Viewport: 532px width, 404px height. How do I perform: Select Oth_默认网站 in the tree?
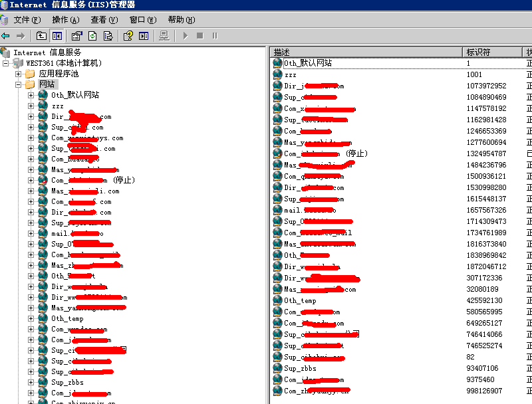click(75, 95)
